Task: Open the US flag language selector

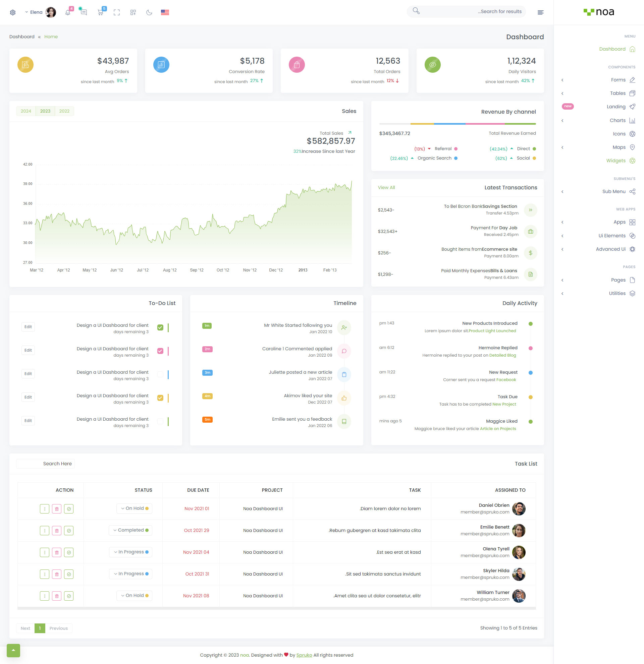Action: (165, 12)
